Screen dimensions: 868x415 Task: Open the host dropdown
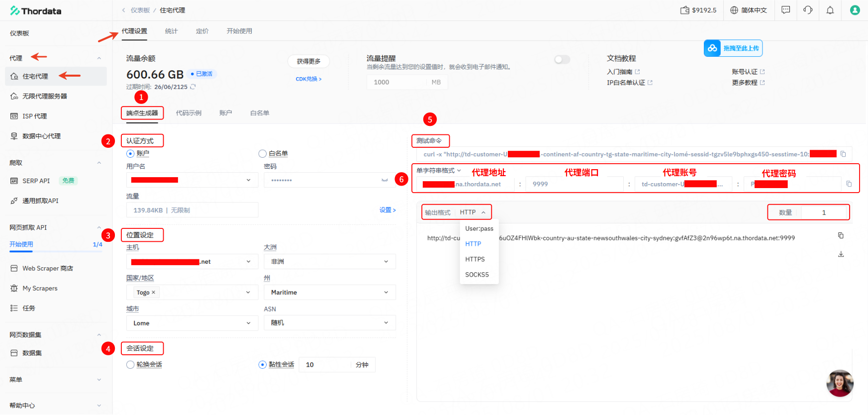click(192, 261)
